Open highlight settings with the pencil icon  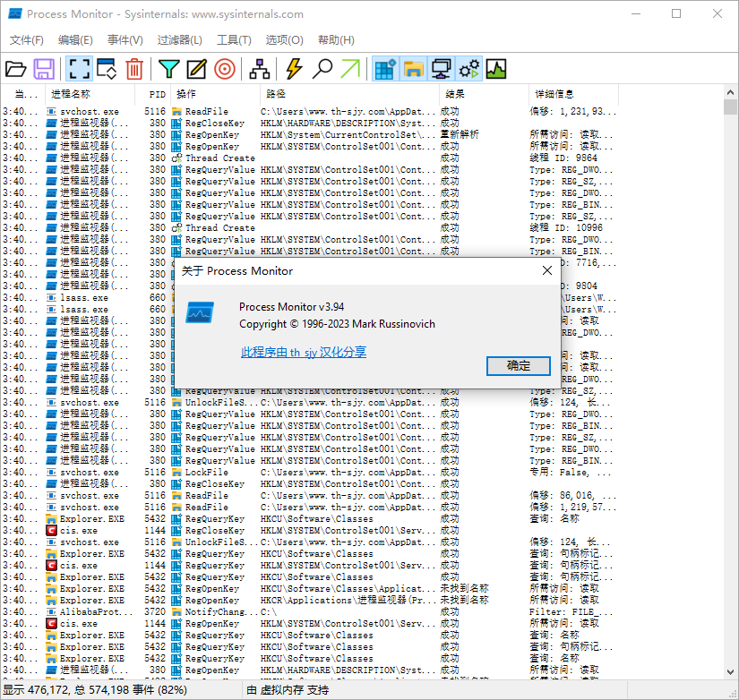196,69
